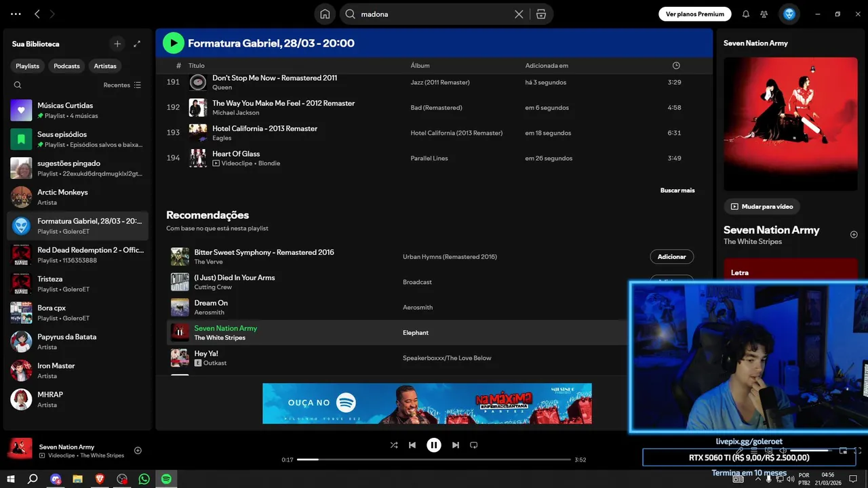The width and height of the screenshot is (868, 488).
Task: Open Brave browser from the taskbar
Action: pyautogui.click(x=100, y=479)
